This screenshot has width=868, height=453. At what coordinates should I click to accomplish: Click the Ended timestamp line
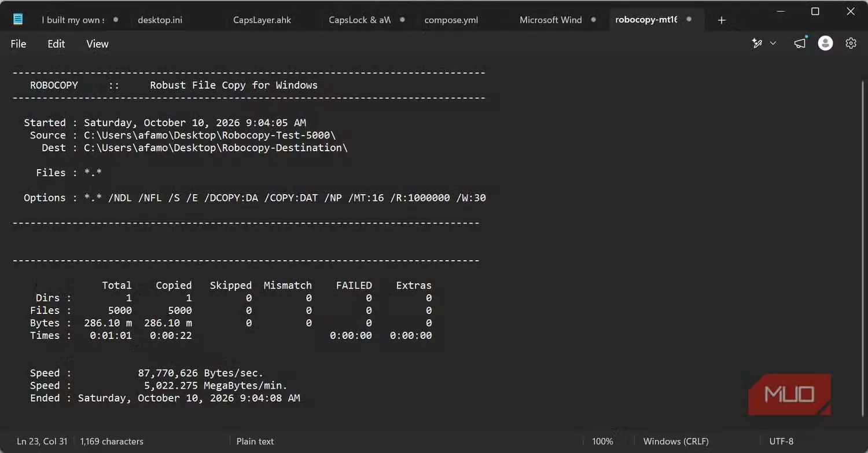(x=165, y=399)
